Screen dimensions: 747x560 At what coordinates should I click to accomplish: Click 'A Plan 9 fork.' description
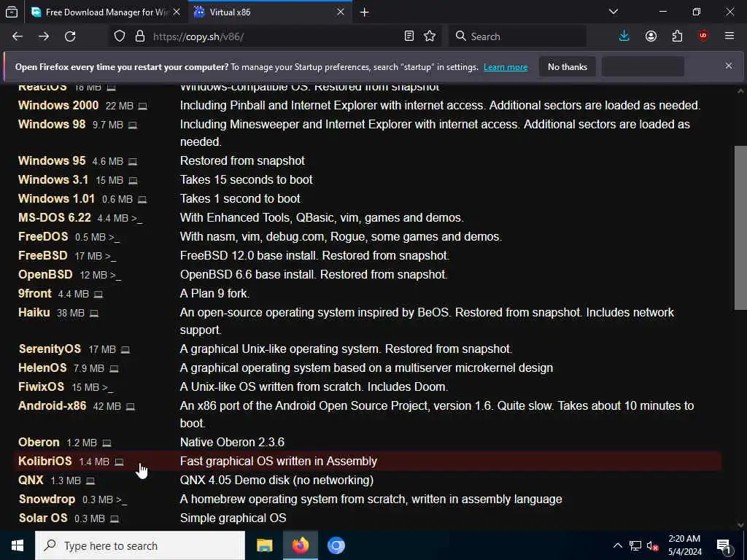click(215, 294)
